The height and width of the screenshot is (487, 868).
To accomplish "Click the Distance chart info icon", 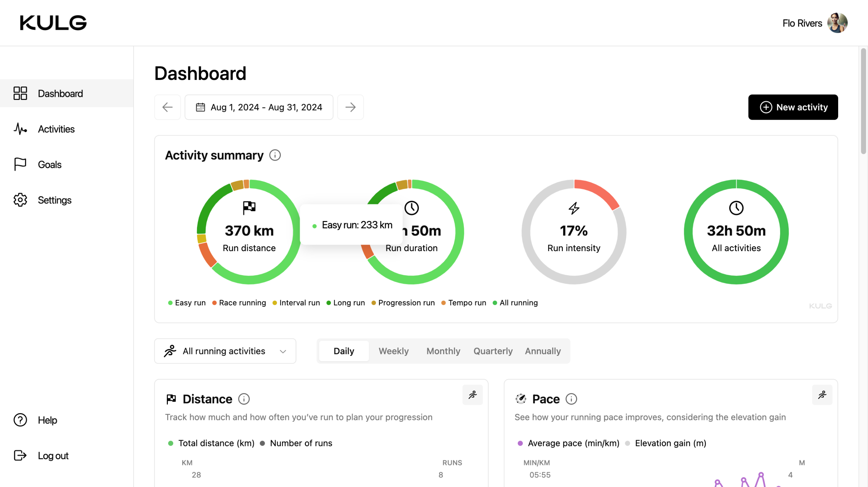I will pos(244,399).
